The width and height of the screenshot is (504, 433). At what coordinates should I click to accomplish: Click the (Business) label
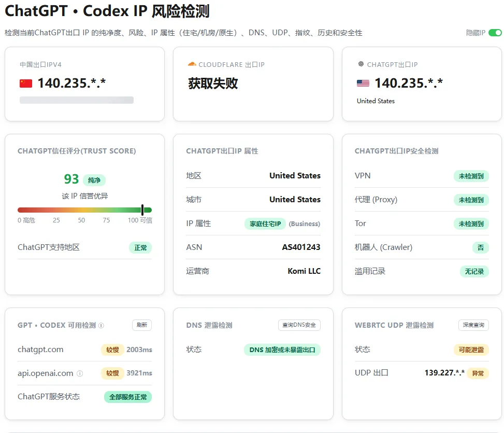point(305,224)
